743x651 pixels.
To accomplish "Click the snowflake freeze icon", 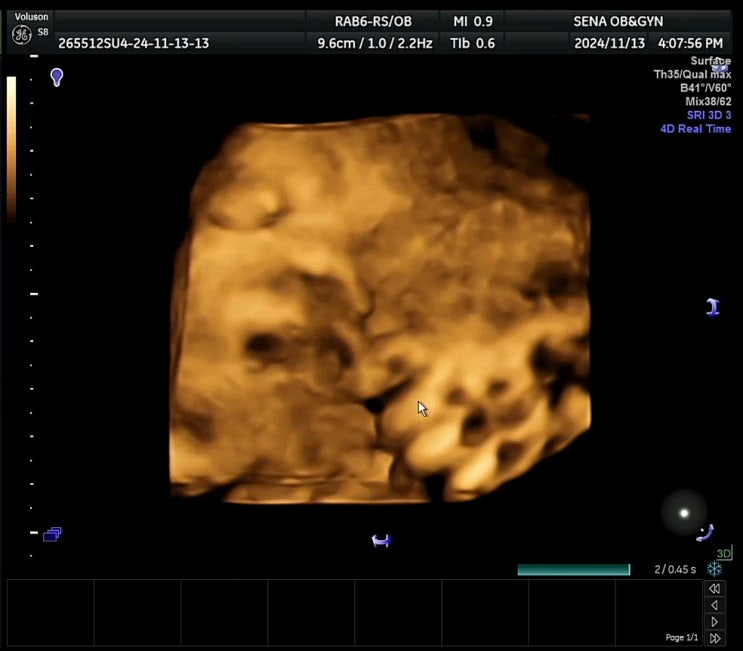I will [715, 569].
